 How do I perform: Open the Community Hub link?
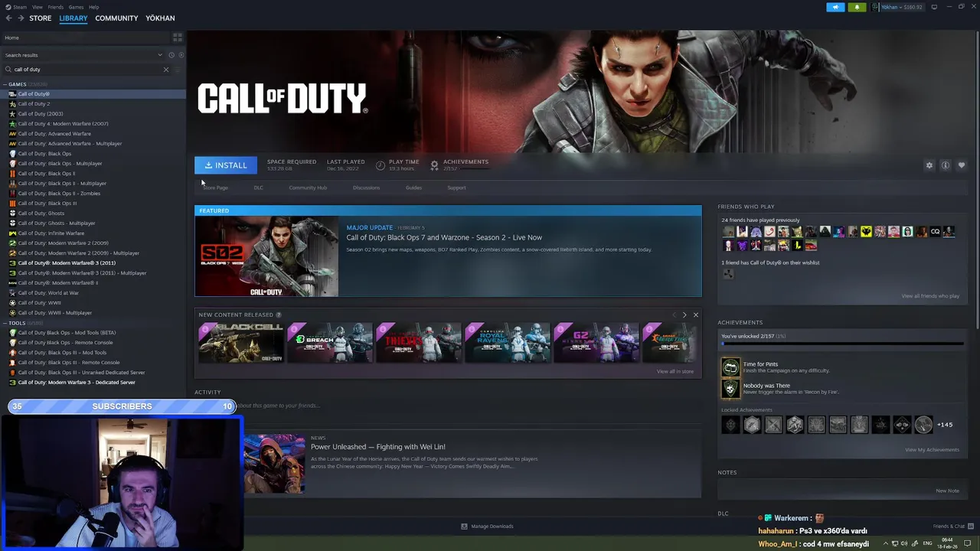308,187
